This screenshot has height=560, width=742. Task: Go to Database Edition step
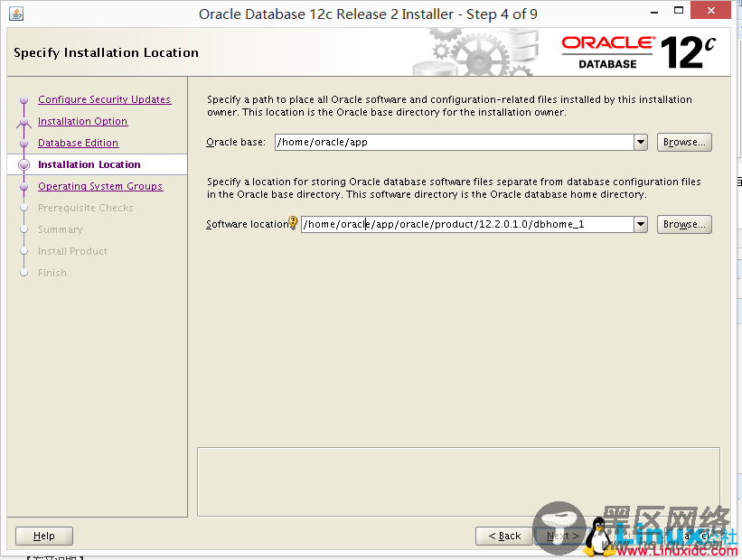pyautogui.click(x=78, y=143)
